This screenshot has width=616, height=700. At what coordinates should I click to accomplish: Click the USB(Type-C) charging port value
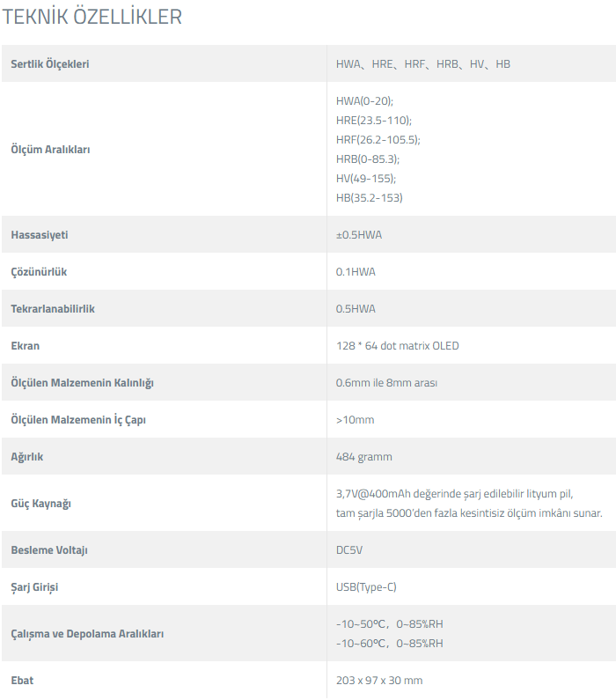(x=366, y=587)
